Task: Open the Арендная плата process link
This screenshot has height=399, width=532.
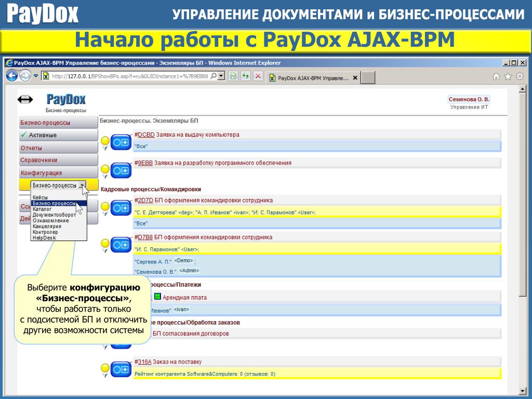Action: pyautogui.click(x=184, y=298)
